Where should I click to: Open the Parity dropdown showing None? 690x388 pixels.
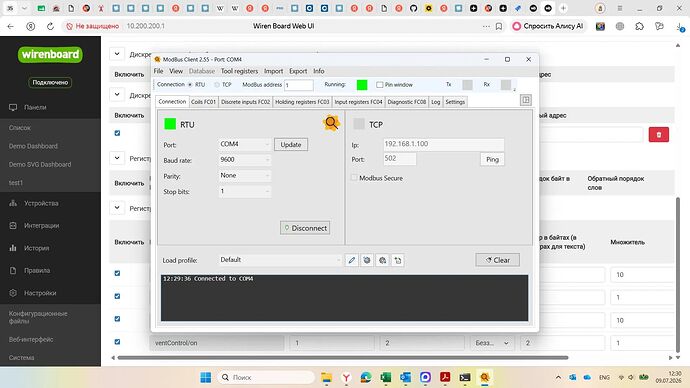point(244,176)
